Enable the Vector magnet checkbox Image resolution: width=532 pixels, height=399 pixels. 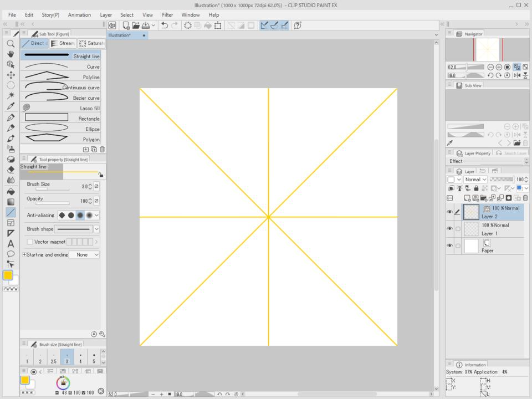point(30,242)
